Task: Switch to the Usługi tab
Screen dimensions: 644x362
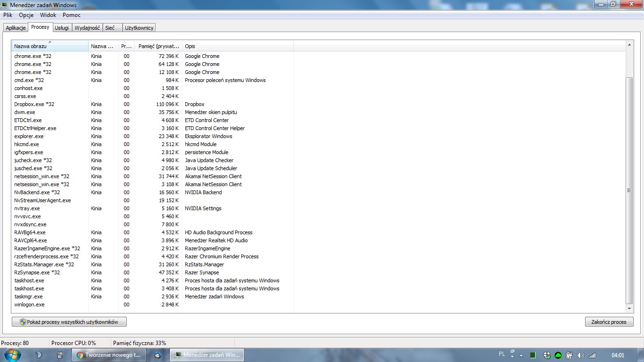Action: pyautogui.click(x=62, y=28)
